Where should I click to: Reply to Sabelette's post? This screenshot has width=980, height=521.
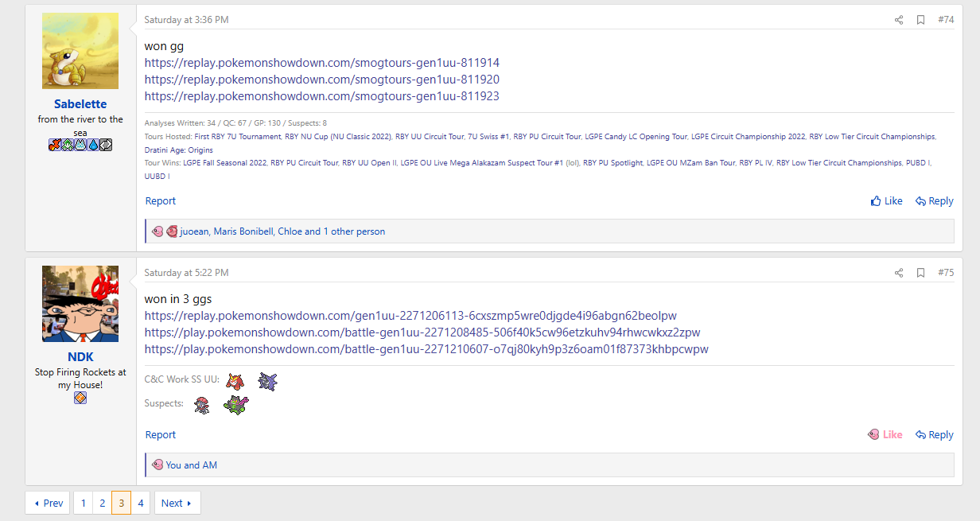(x=934, y=201)
